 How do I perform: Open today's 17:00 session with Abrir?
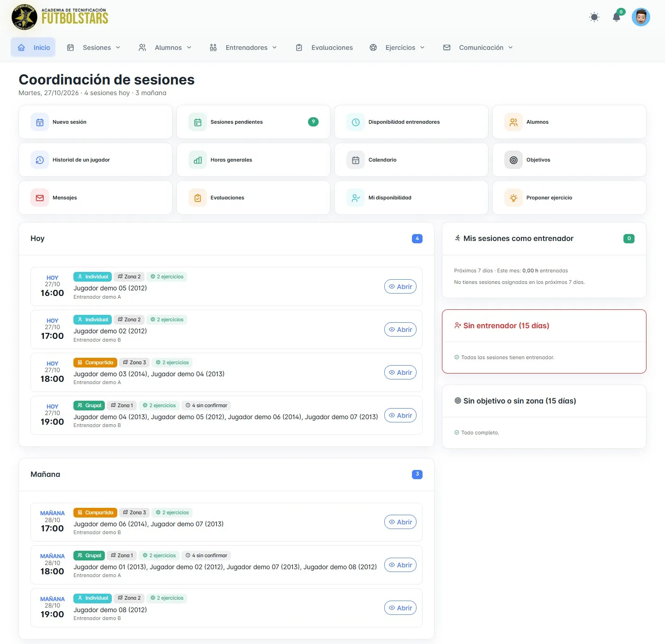[x=400, y=330]
